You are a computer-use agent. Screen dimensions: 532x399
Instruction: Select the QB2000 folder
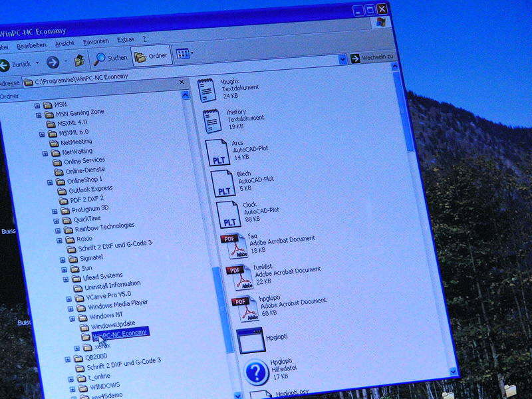click(96, 357)
